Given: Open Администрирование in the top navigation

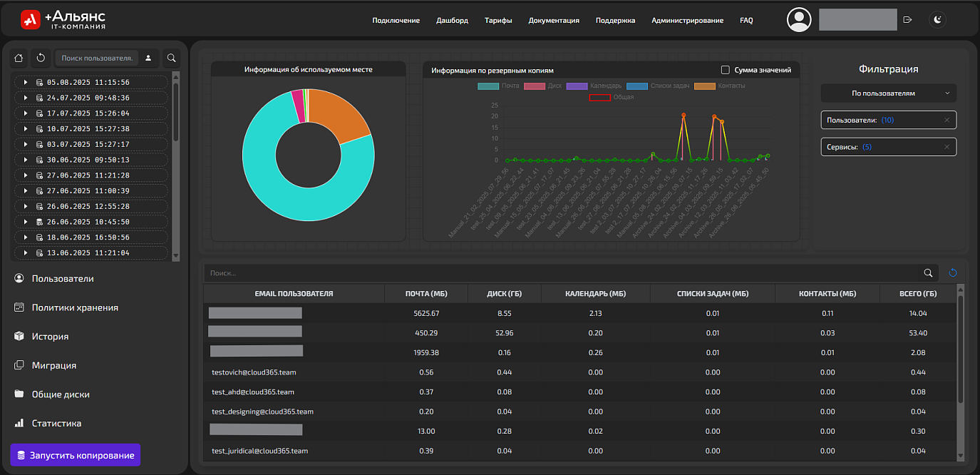Looking at the screenshot, I should pyautogui.click(x=687, y=21).
